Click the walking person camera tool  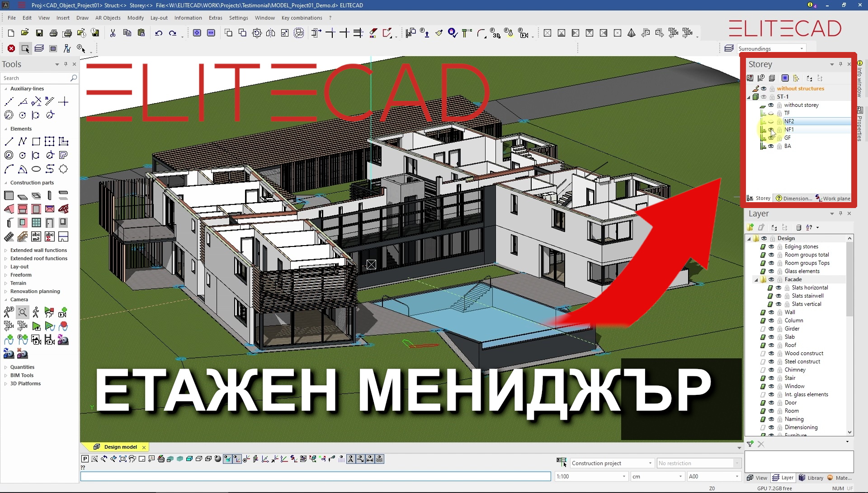[x=36, y=312]
